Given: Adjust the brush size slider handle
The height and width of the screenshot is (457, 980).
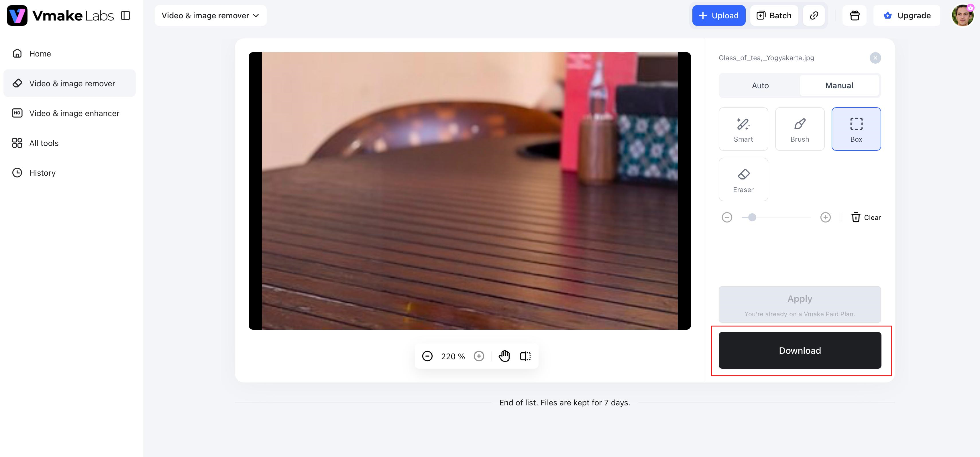Looking at the screenshot, I should click(x=752, y=217).
